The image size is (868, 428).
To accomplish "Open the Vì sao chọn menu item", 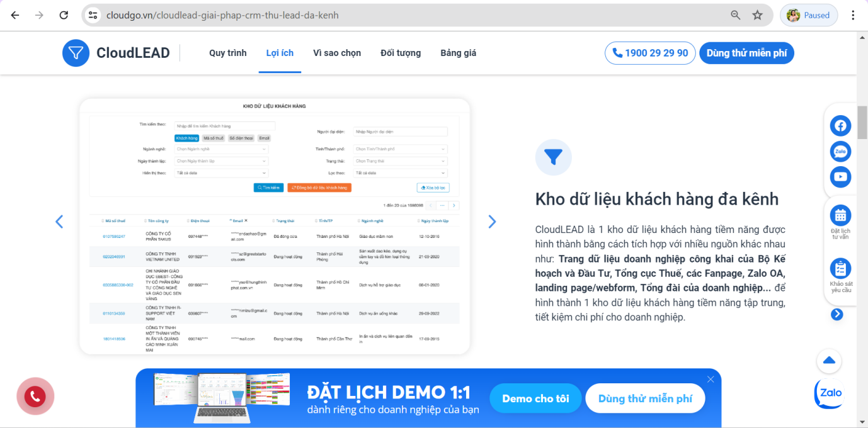I will tap(337, 53).
